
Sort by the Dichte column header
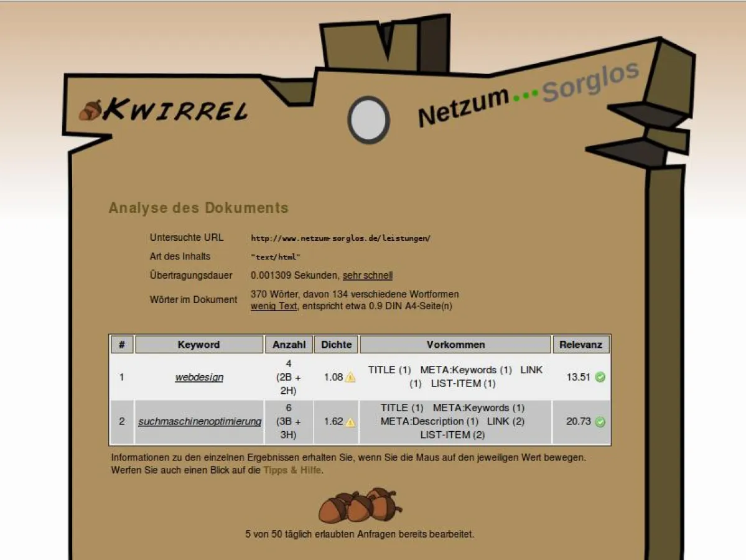[x=335, y=344]
